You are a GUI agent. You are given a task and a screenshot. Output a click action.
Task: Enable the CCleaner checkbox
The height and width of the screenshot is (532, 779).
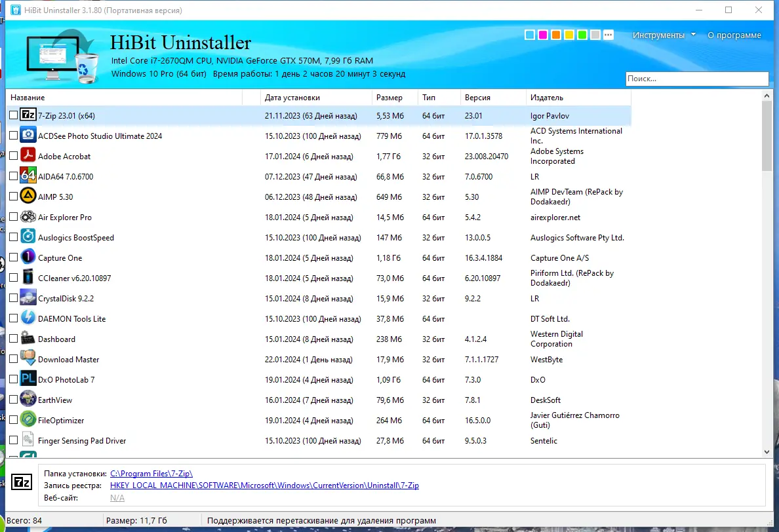pos(13,278)
